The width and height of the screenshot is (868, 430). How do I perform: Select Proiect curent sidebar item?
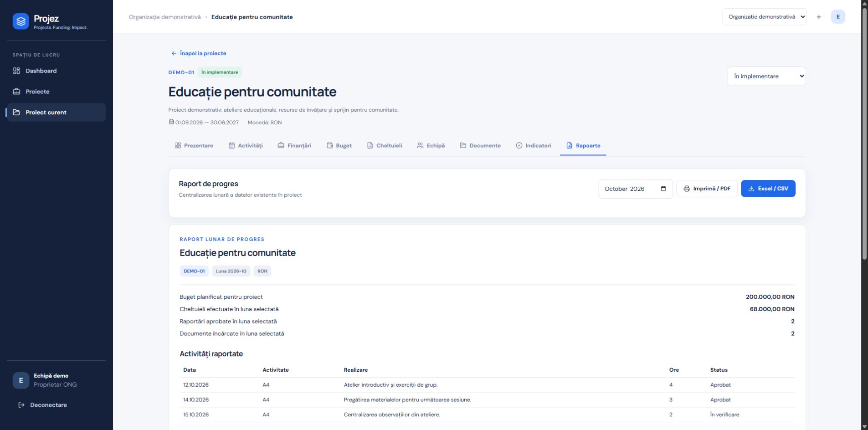coord(56,113)
